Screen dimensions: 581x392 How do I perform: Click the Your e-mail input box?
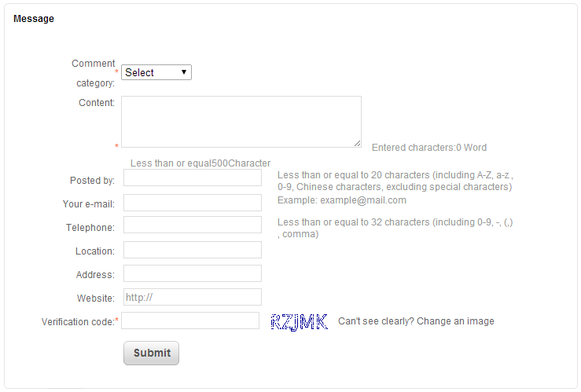192,203
